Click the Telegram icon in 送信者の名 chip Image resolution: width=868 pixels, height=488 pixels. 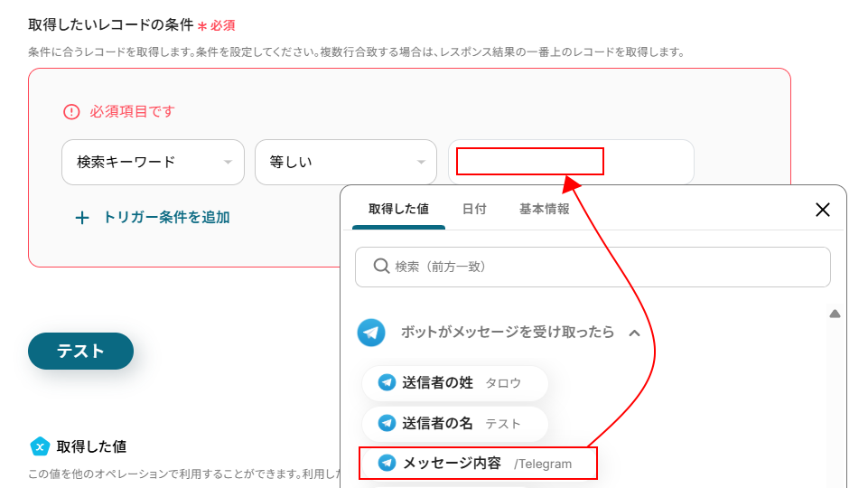pos(387,423)
